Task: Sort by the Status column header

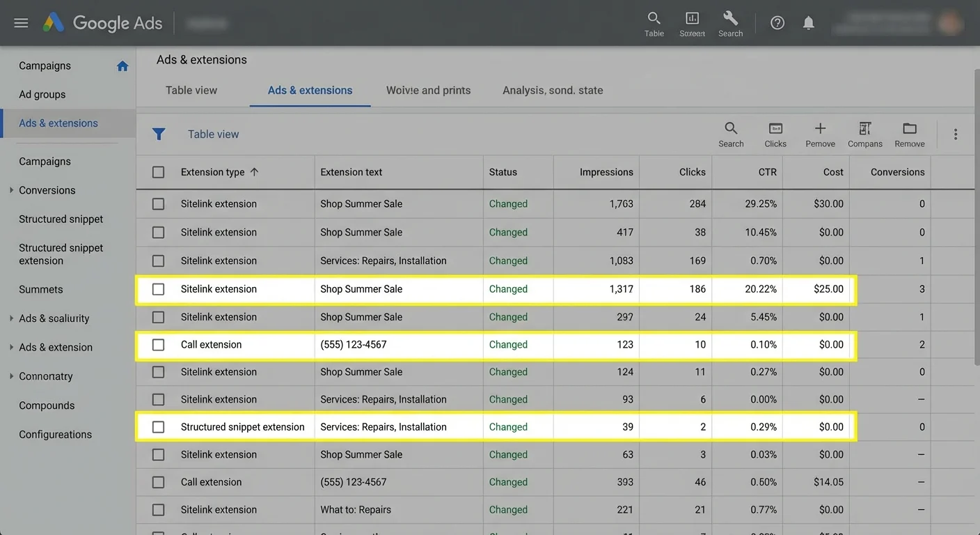Action: click(x=503, y=172)
